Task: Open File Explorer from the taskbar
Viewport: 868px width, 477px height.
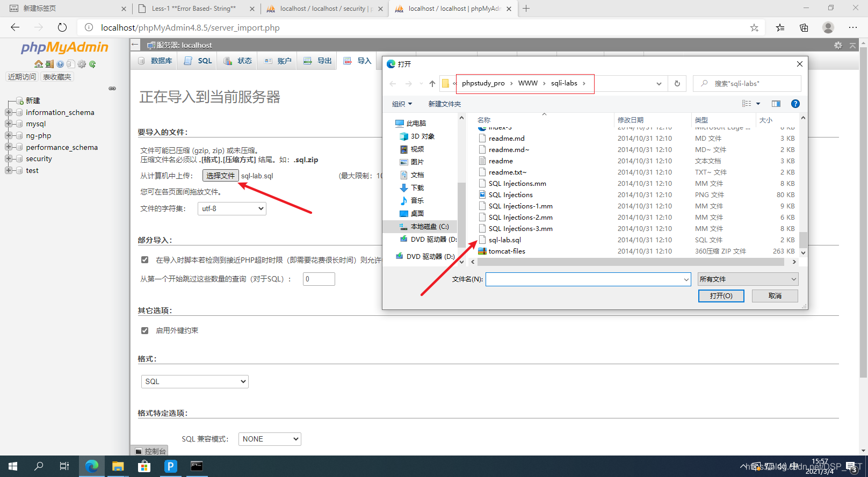Action: [118, 466]
